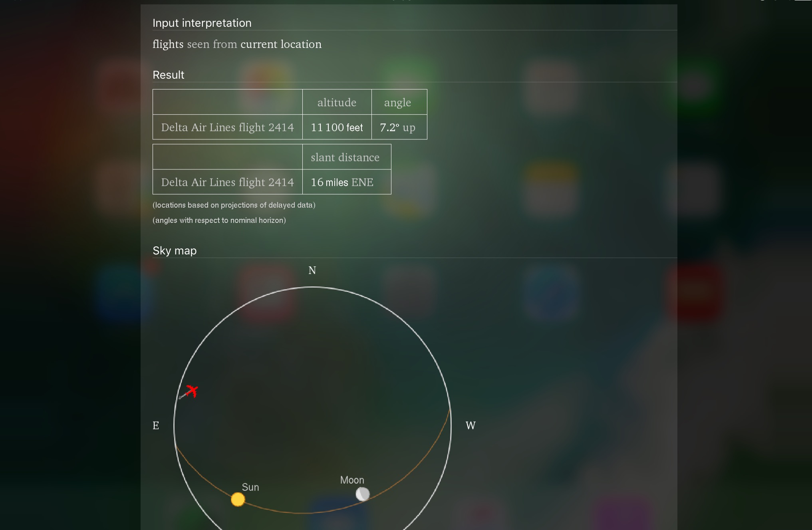
Task: Click the Moon text label
Action: tap(352, 480)
